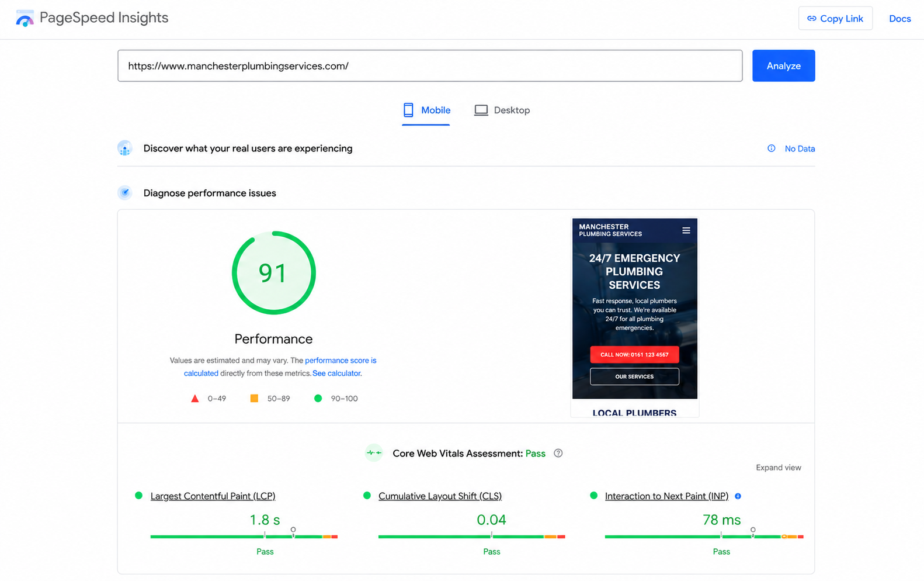This screenshot has width=924, height=581.
Task: Click the Diagnose performance issues icon
Action: [x=124, y=193]
